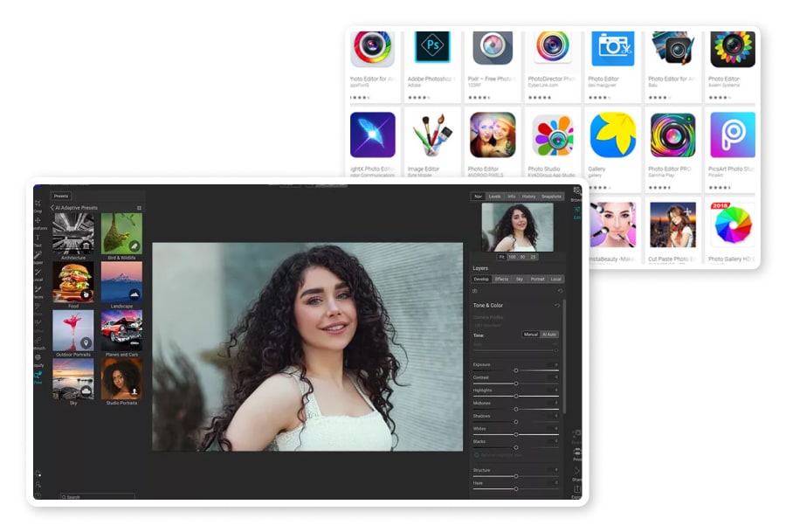Select the Crop tool in left toolbar
The width and height of the screenshot is (786, 532).
click(38, 204)
